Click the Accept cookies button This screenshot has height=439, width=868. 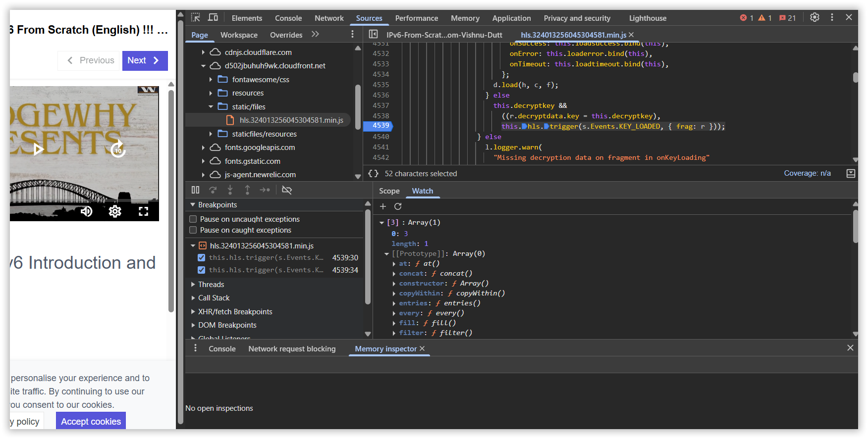(x=91, y=421)
